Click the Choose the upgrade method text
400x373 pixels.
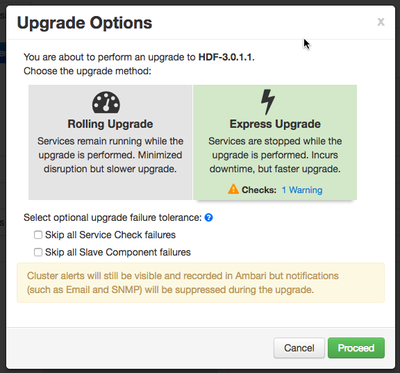[x=87, y=71]
